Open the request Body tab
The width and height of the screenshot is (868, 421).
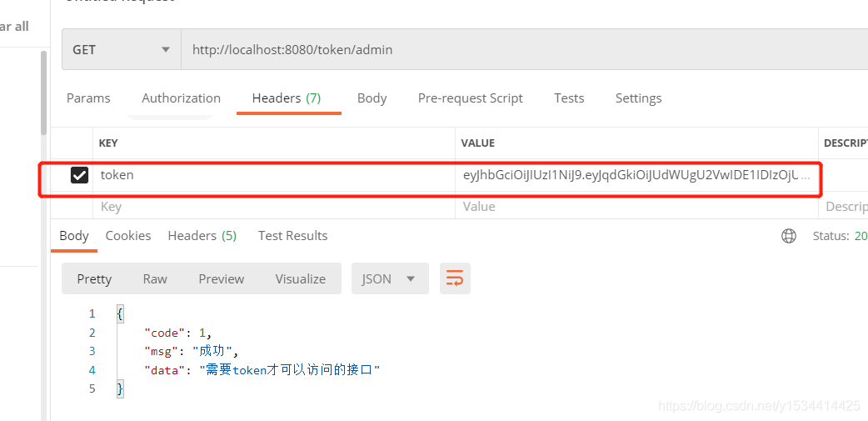click(372, 98)
